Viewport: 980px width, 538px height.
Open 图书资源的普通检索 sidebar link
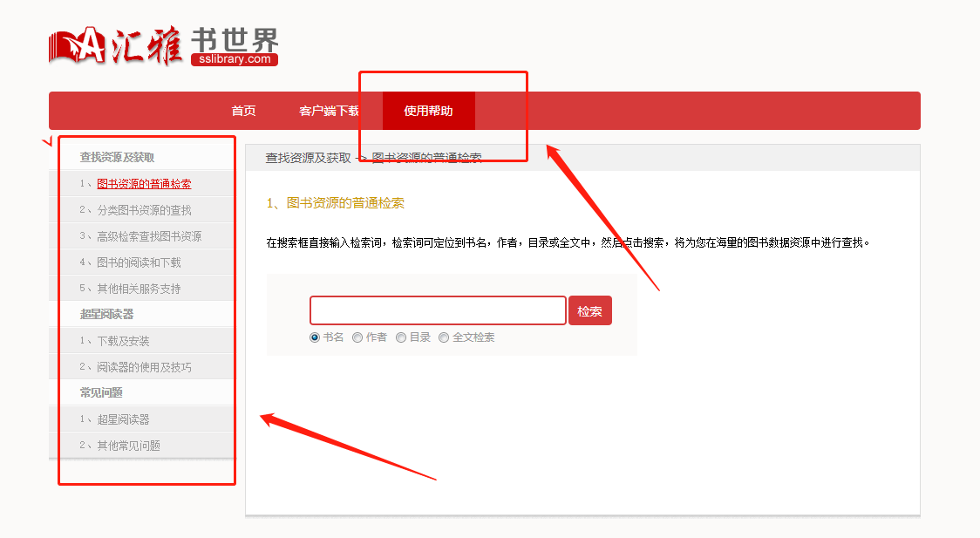coord(144,184)
